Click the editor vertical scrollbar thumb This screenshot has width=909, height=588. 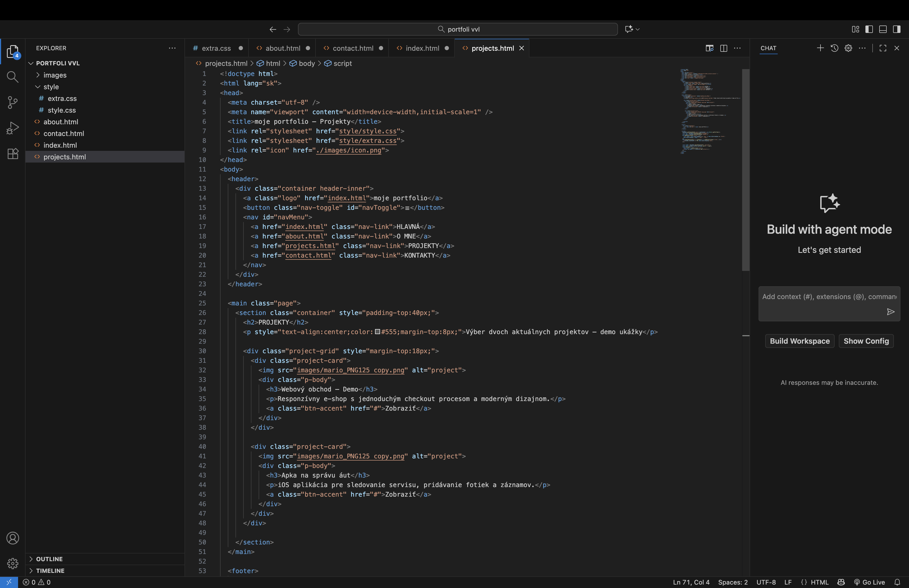point(746,170)
